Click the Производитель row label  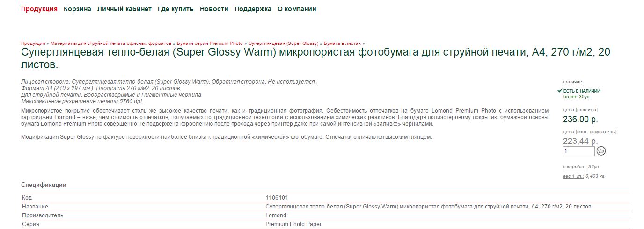pos(43,215)
